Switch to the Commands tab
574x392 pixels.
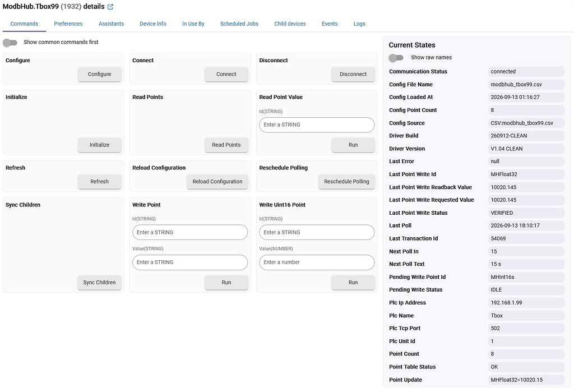24,24
